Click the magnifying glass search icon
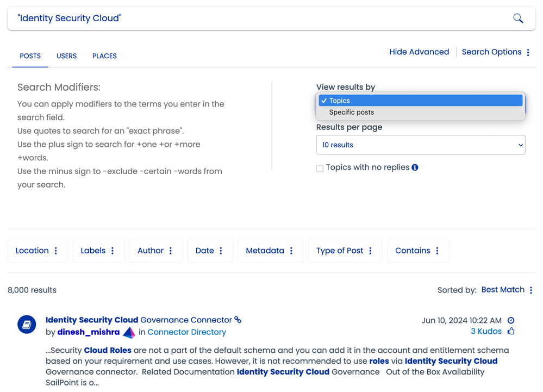Screen dimensions: 543x392 518,18
